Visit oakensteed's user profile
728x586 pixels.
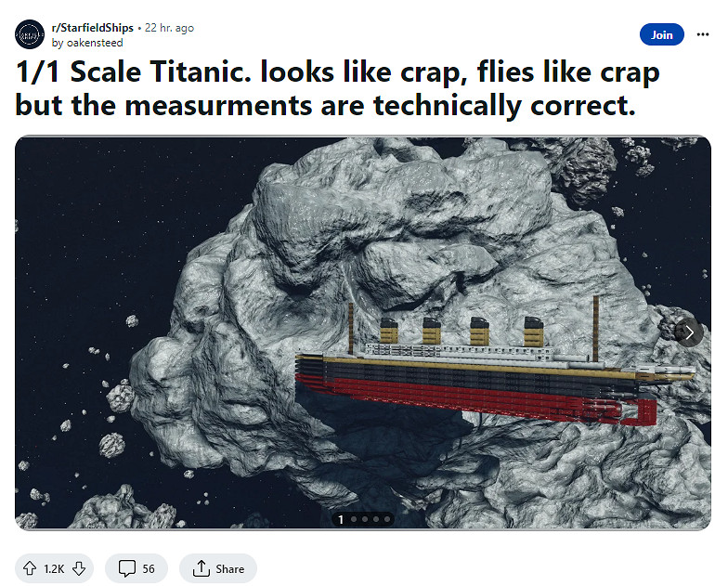pos(84,42)
